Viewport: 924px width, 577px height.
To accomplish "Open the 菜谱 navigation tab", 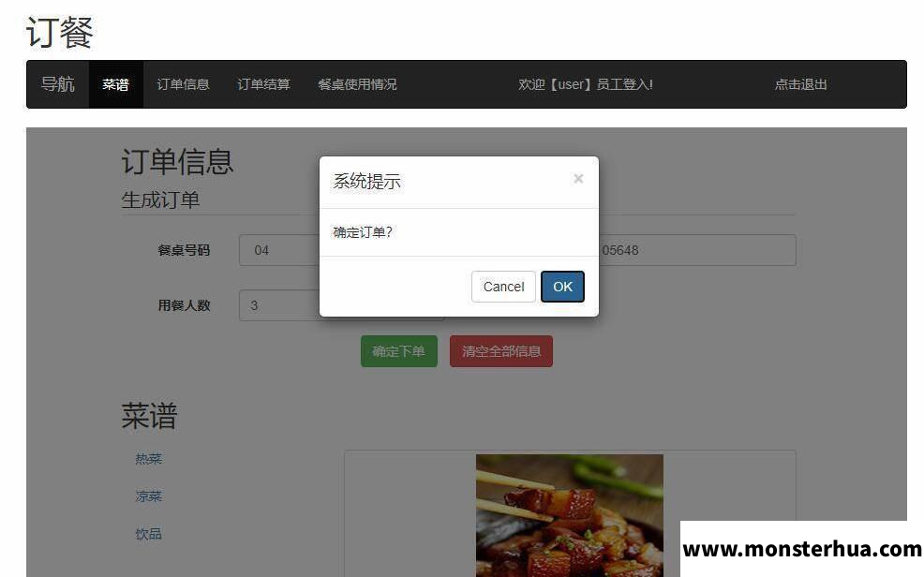I will pos(115,84).
